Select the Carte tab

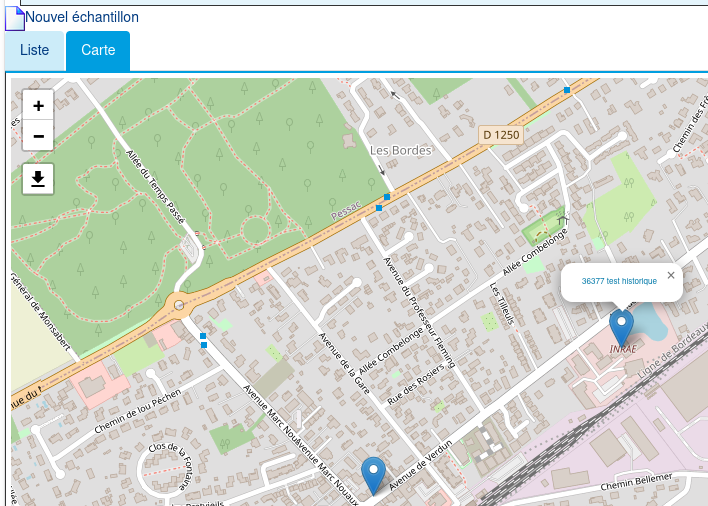[x=98, y=51]
